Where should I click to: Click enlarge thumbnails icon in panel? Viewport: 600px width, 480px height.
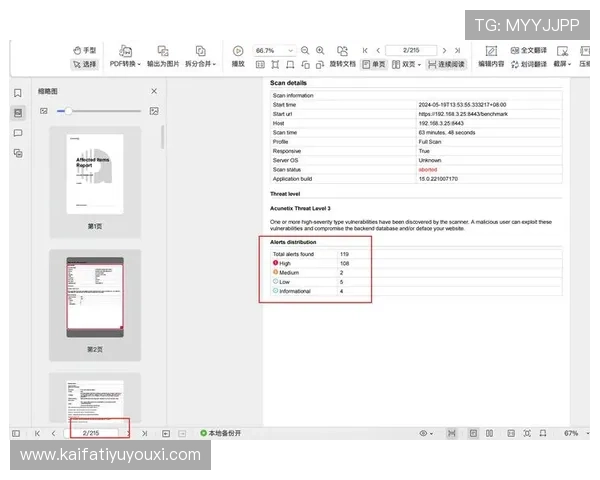(x=154, y=111)
